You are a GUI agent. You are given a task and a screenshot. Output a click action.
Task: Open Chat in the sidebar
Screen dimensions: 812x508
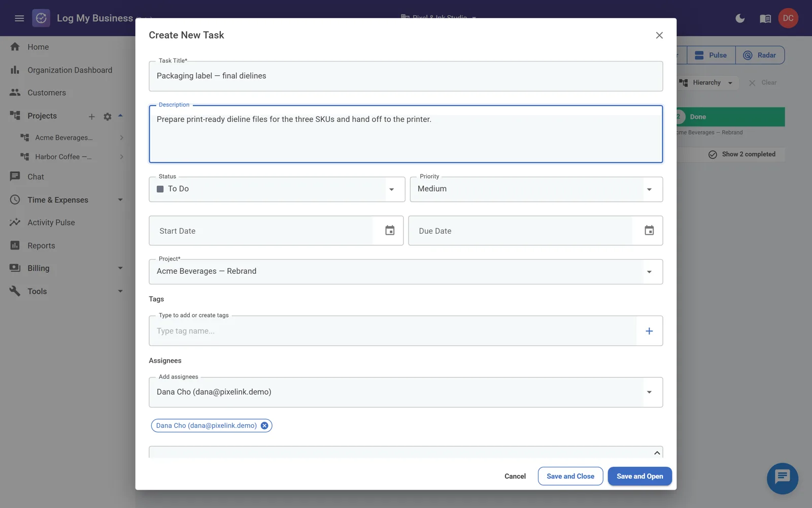[x=36, y=177]
